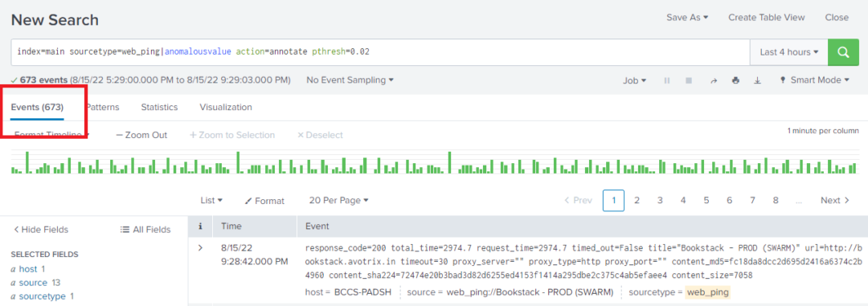868x306 pixels.
Task: Go to results page 3
Action: 660,200
